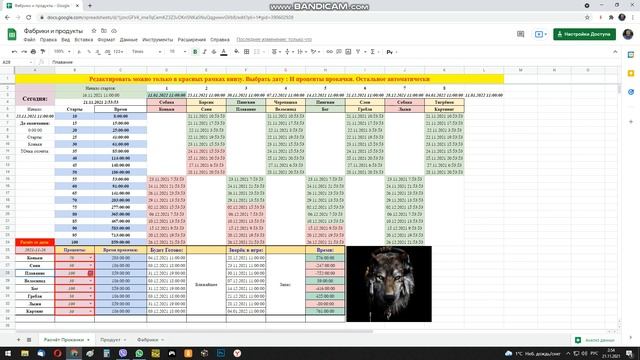Apply percent format to cell

pos(89,52)
